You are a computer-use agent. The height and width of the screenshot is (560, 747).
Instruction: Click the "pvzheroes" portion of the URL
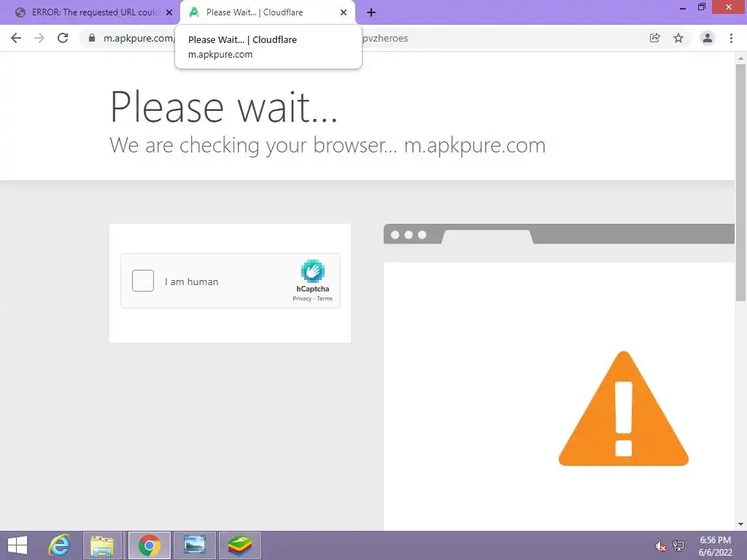coord(385,39)
